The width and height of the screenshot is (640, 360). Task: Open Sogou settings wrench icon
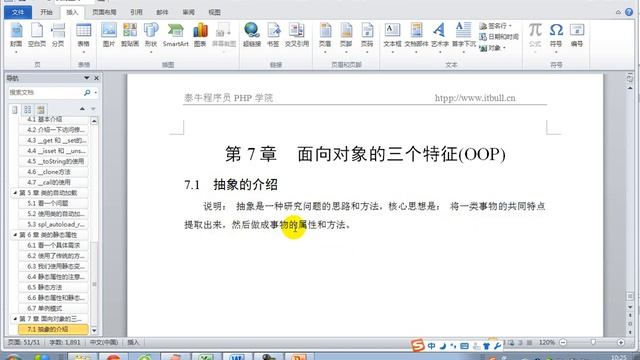click(x=497, y=346)
